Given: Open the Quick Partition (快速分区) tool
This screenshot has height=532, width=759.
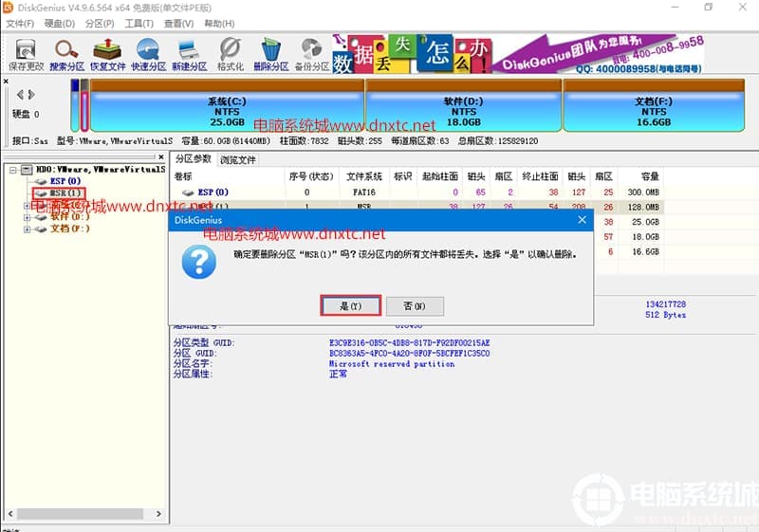Looking at the screenshot, I should click(x=148, y=55).
